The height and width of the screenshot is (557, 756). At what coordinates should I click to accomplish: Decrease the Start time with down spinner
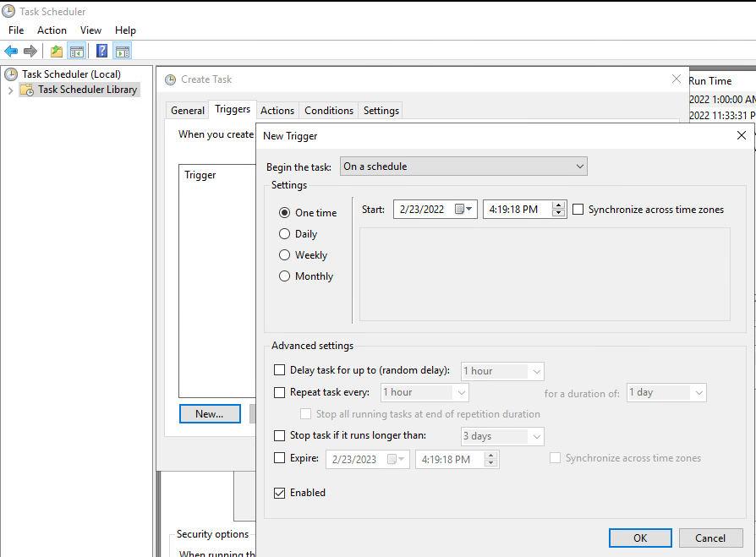pos(559,214)
